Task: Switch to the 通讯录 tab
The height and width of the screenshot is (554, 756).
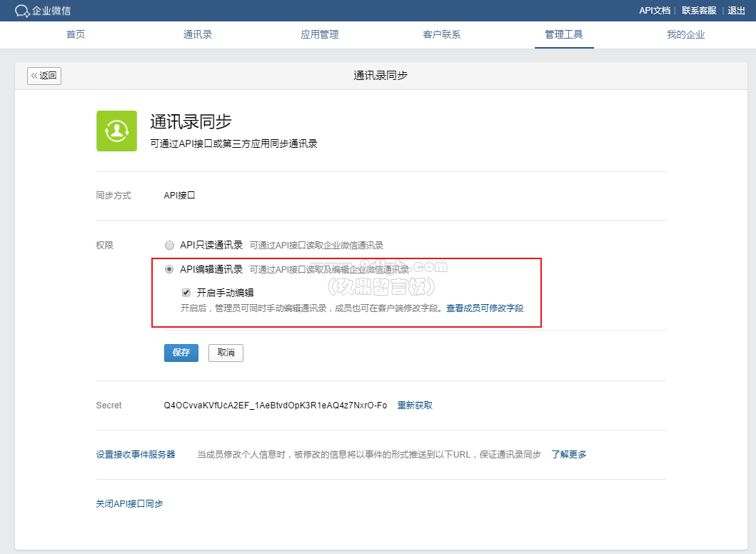Action: (198, 34)
